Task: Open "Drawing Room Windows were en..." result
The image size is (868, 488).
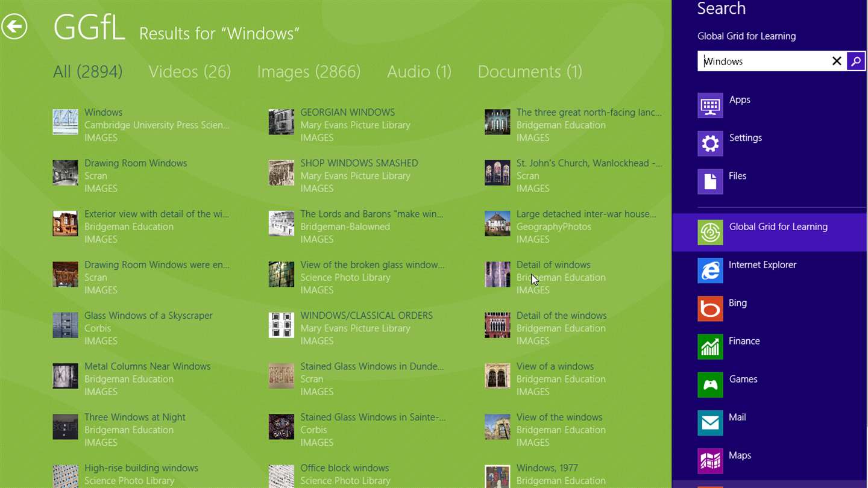Action: coord(141,277)
